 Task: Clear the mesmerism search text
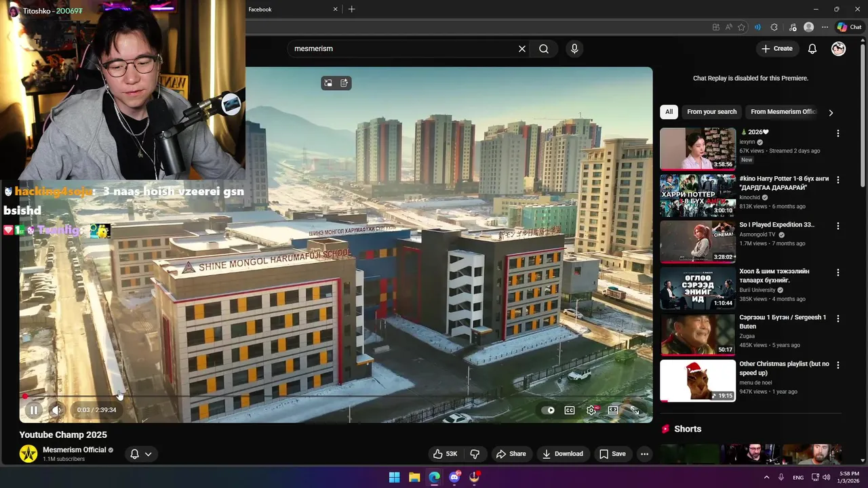click(522, 49)
